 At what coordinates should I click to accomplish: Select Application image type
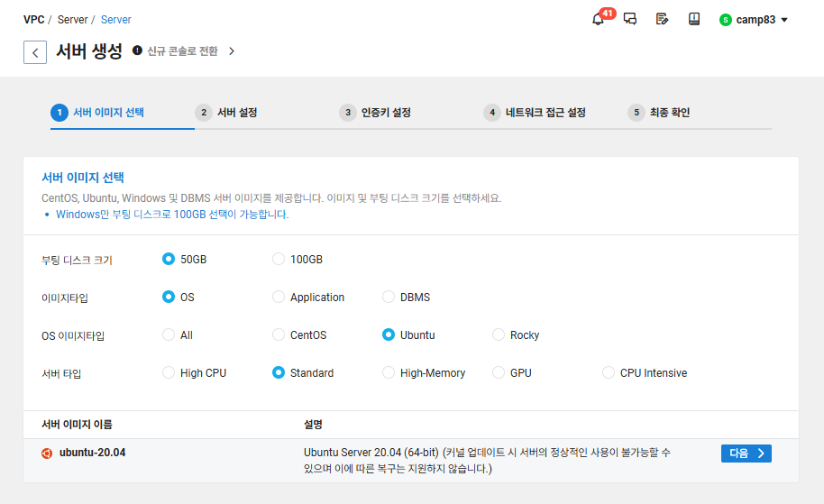[x=278, y=297]
